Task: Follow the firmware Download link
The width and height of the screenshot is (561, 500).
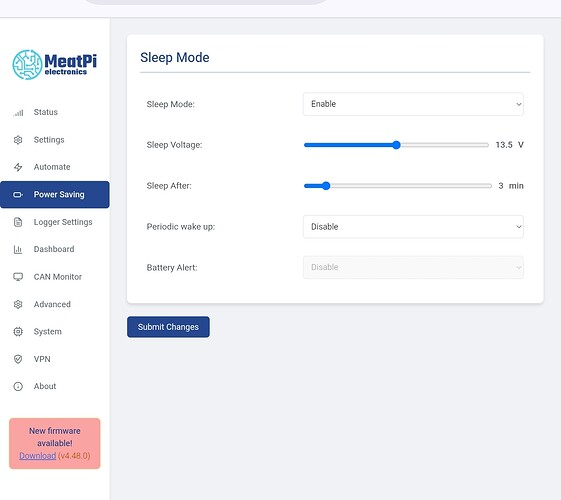Action: [38, 456]
